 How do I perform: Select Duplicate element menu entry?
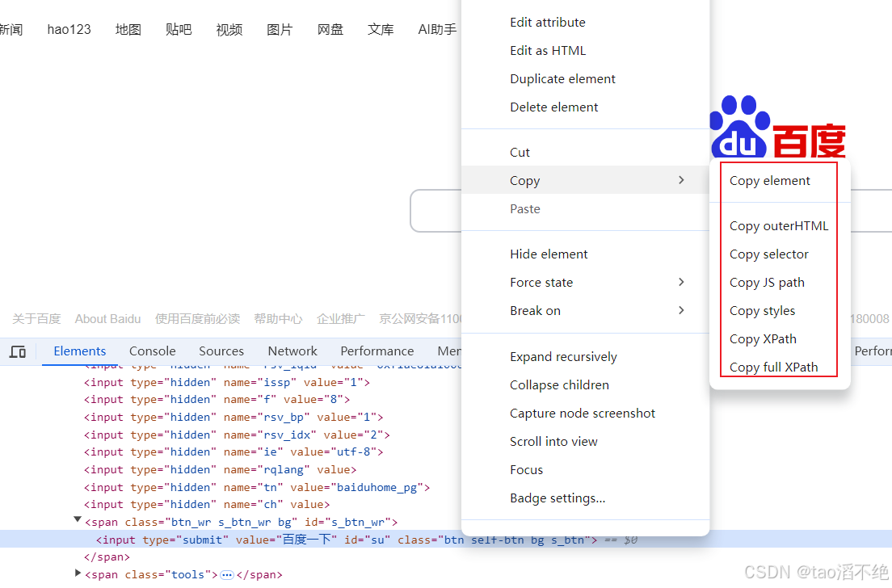click(x=562, y=79)
